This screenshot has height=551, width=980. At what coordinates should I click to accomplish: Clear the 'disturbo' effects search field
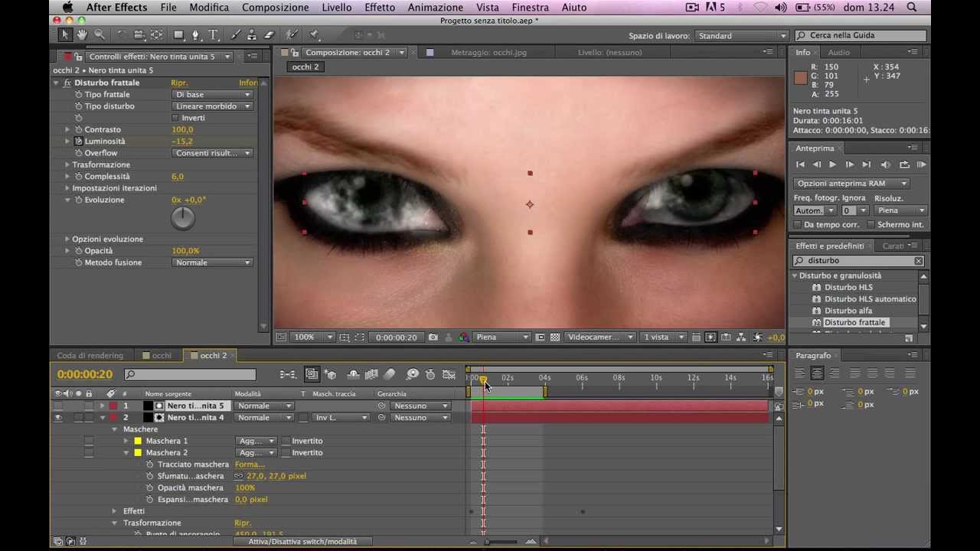[x=919, y=261]
